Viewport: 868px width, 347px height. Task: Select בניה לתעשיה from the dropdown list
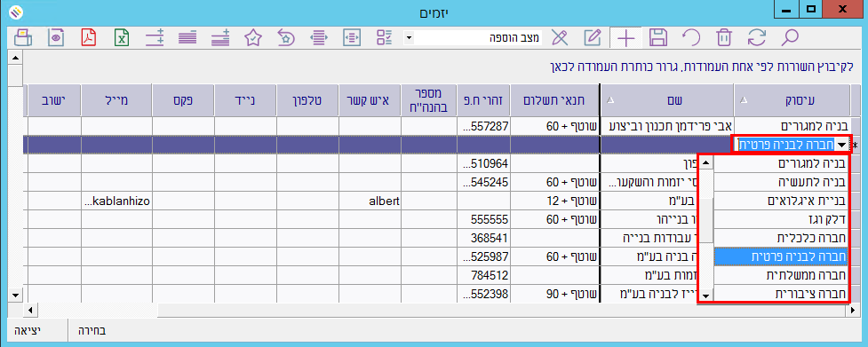(781, 182)
